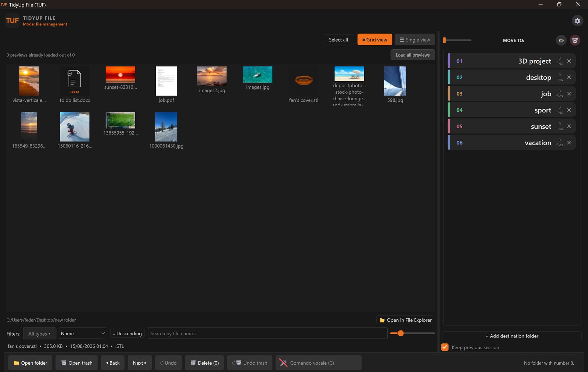Click the TUF application logo

coord(12,21)
